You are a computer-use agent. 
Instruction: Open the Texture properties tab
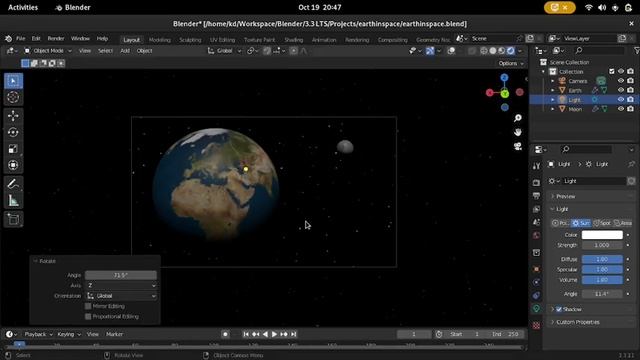(536, 325)
